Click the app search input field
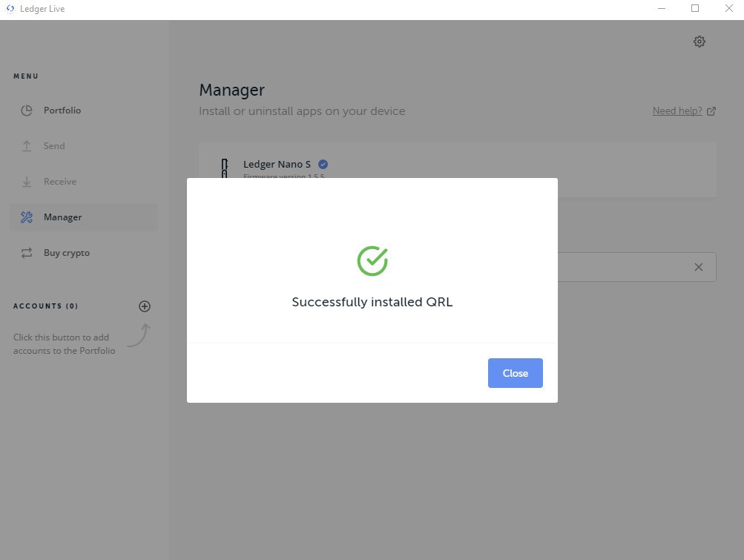 pos(622,267)
